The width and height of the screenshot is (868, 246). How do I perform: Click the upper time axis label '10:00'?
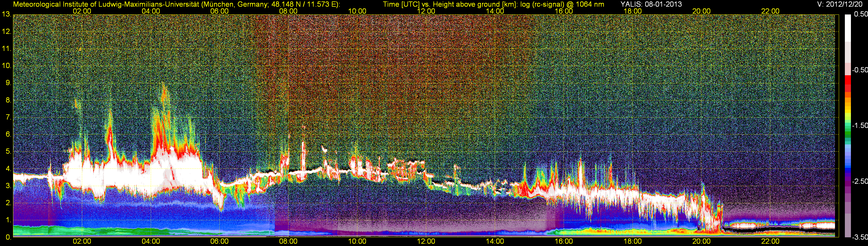(x=357, y=11)
